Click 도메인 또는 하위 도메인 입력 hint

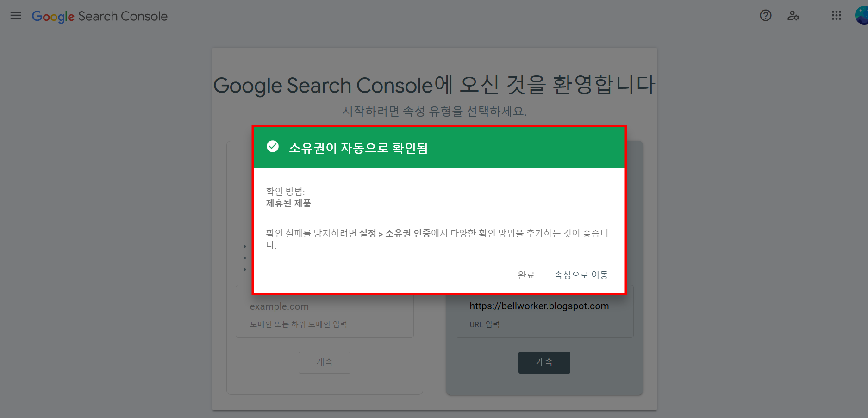click(x=299, y=324)
